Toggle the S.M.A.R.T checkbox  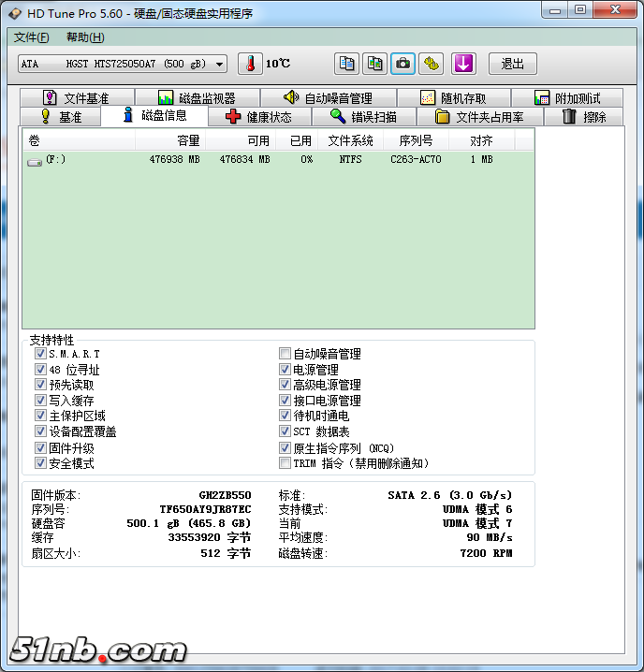tap(40, 355)
